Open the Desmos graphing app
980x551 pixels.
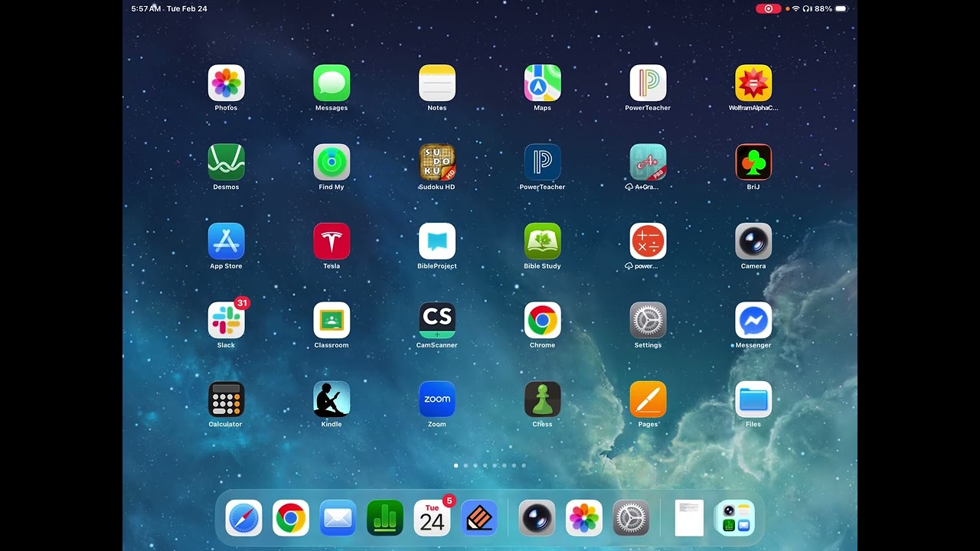pos(226,162)
